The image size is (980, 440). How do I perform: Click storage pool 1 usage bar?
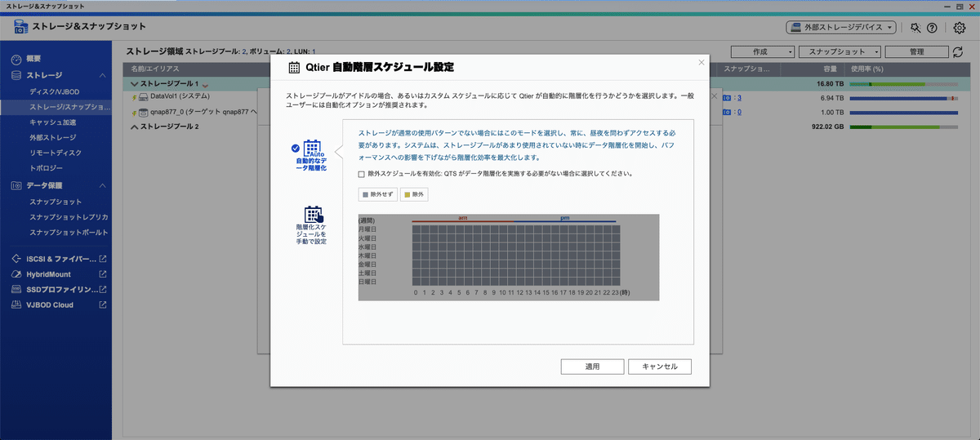pyautogui.click(x=903, y=84)
